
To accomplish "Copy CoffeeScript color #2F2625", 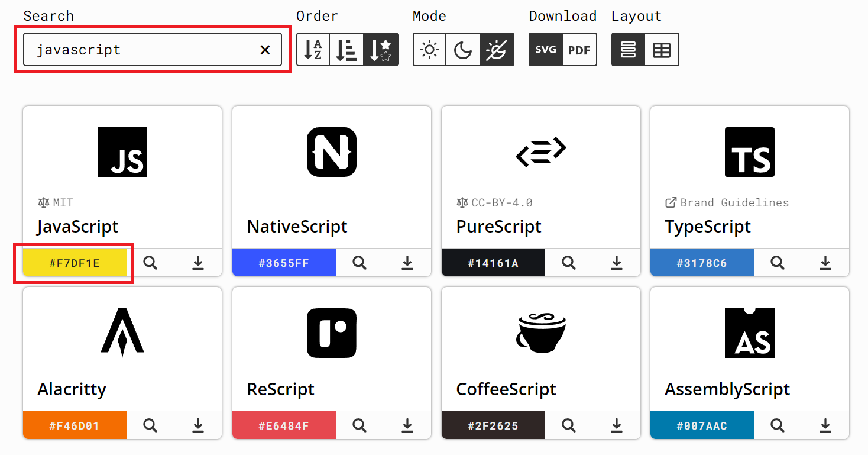I will tap(493, 425).
